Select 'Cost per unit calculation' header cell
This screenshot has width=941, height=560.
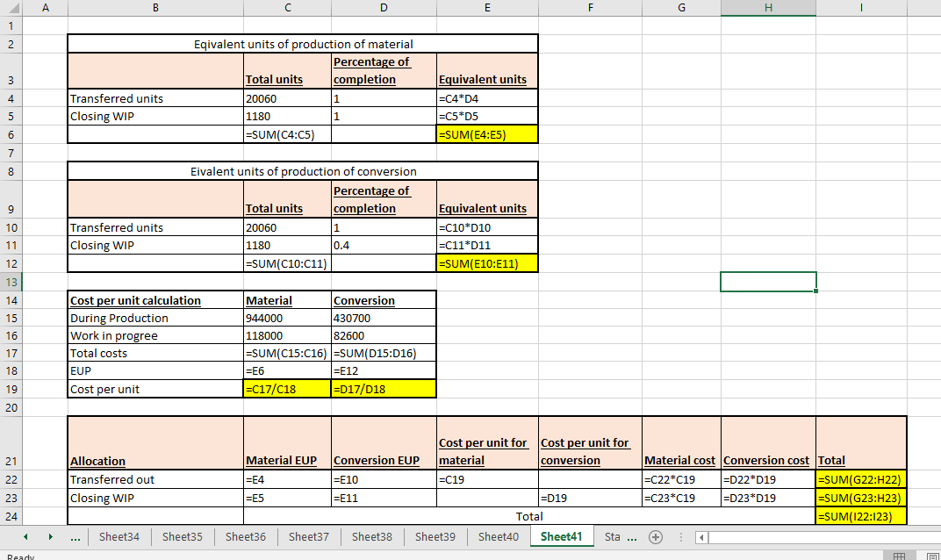tap(155, 301)
